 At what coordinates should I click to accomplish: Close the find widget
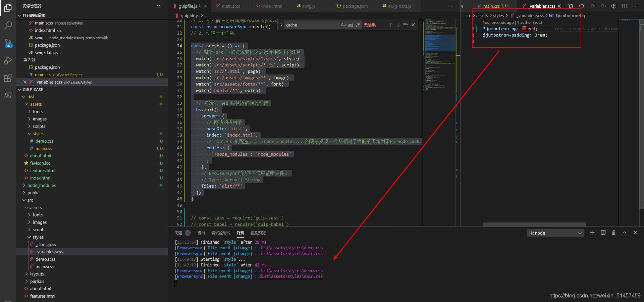pos(413,25)
